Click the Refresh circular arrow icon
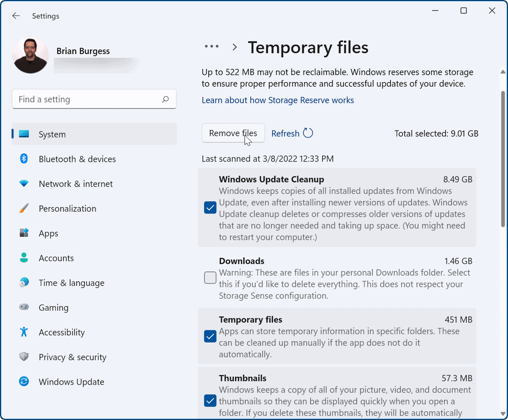The width and height of the screenshot is (508, 420). (x=309, y=133)
